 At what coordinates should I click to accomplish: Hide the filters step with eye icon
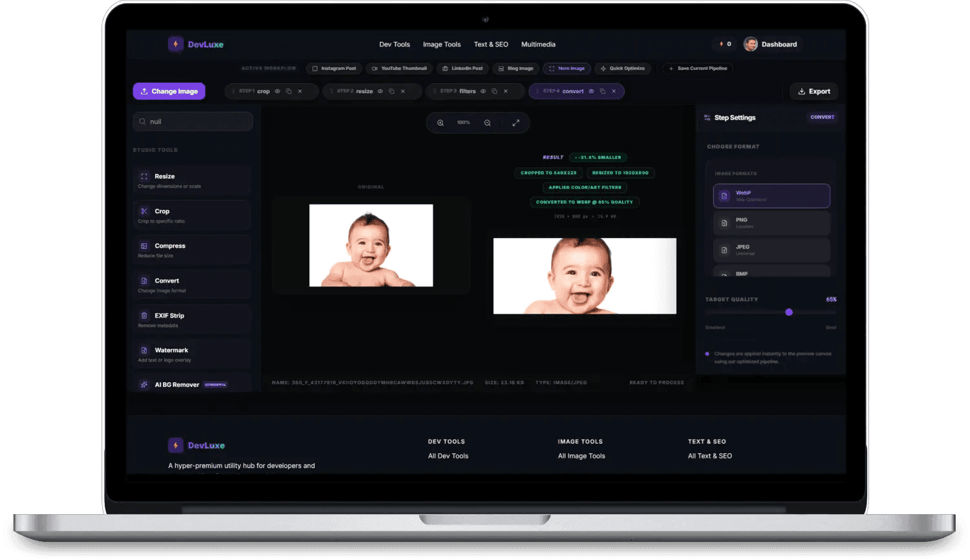(x=483, y=91)
